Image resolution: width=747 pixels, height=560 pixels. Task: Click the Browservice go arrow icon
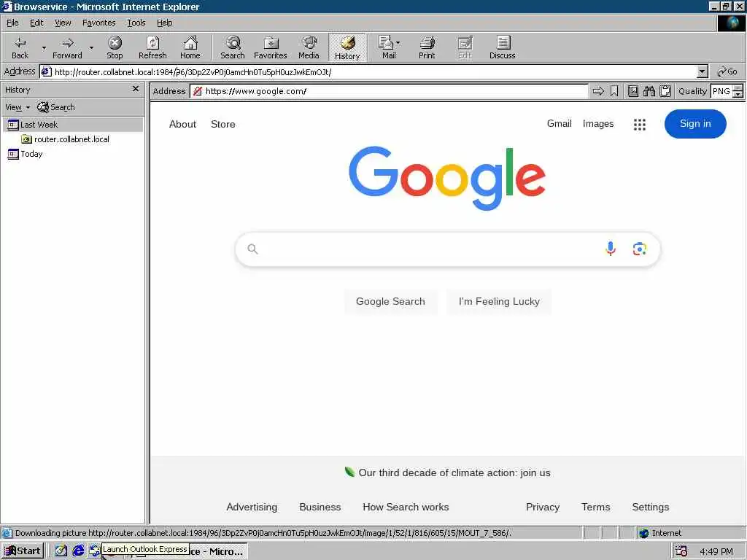pos(598,91)
